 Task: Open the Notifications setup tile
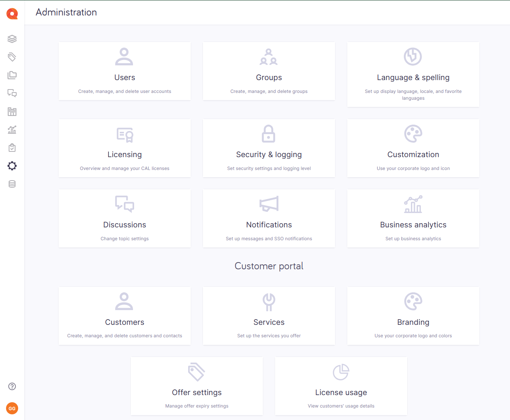[x=269, y=218]
